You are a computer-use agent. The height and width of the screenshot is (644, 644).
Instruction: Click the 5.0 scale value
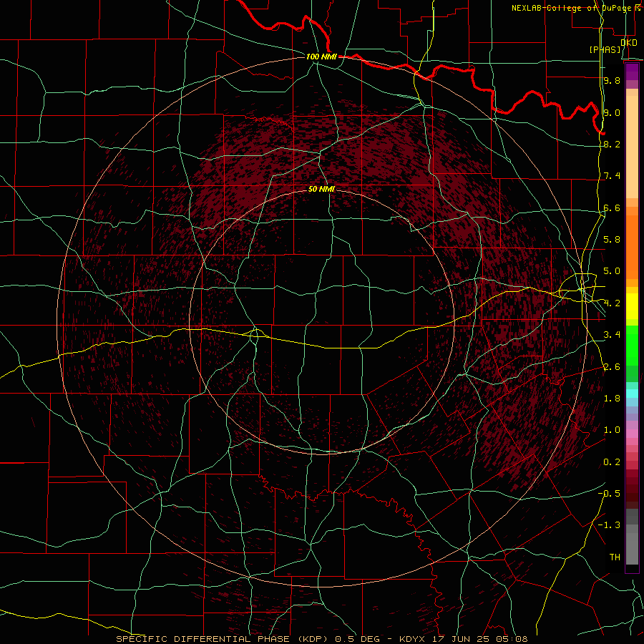click(612, 271)
